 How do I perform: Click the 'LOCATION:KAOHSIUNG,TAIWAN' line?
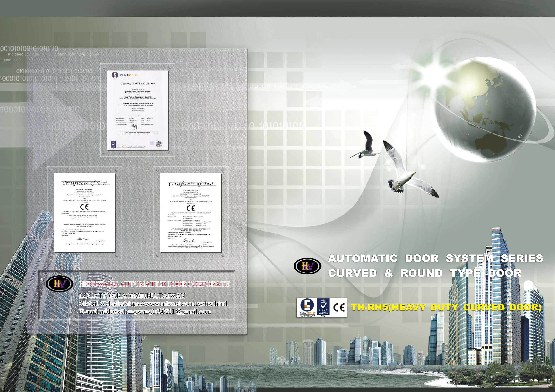[132, 296]
